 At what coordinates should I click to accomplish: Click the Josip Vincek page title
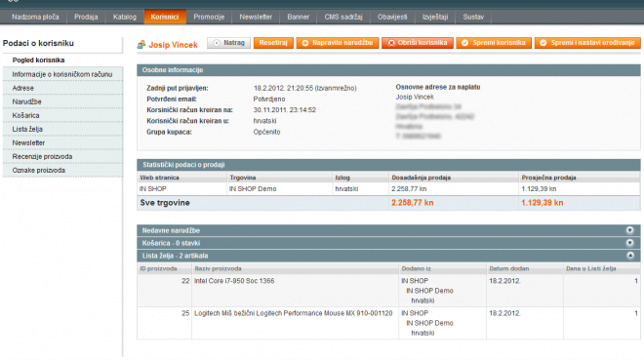pyautogui.click(x=173, y=45)
